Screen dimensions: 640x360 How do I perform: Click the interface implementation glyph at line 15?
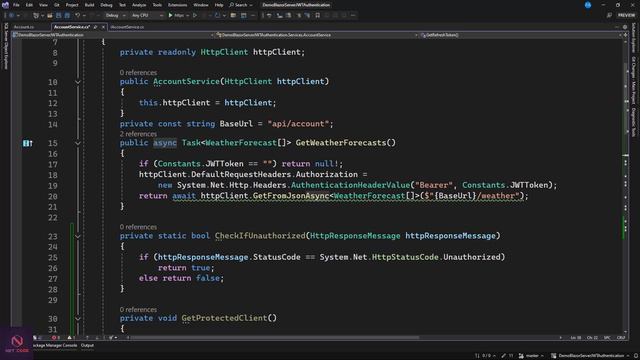coord(27,143)
